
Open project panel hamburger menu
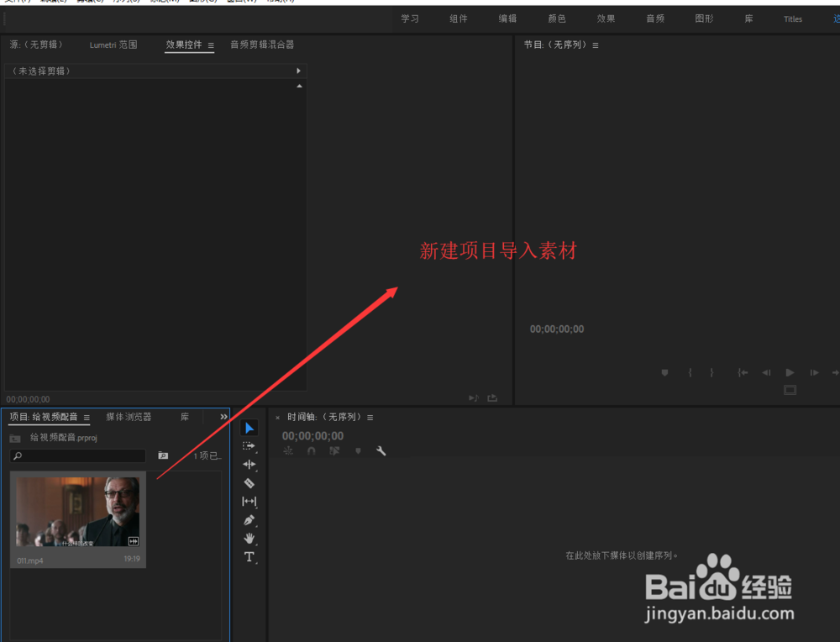[87, 418]
